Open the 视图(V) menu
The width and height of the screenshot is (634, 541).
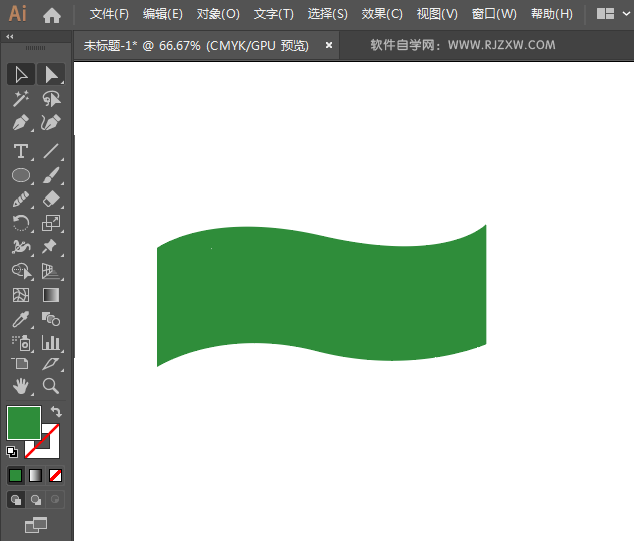437,14
